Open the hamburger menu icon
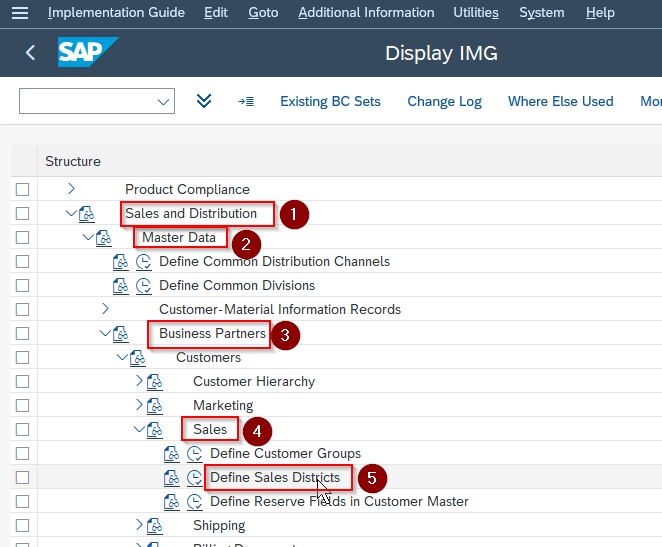The width and height of the screenshot is (662, 547). (x=20, y=13)
